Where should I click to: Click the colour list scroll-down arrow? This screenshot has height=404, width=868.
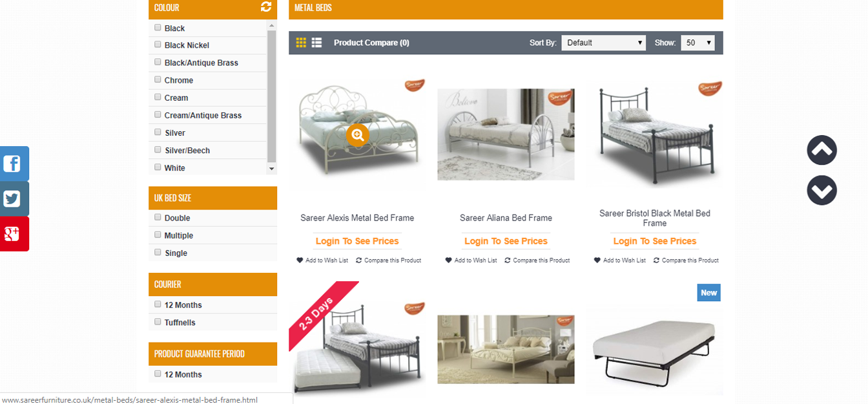click(272, 169)
